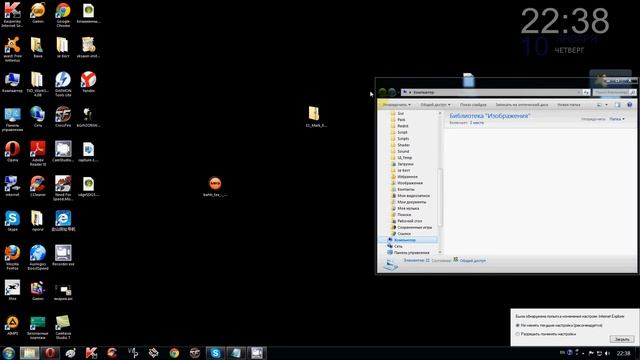Viewport: 640px width, 360px height.
Task: Open avast! Free Antivirus desktop icon
Action: pos(12,49)
